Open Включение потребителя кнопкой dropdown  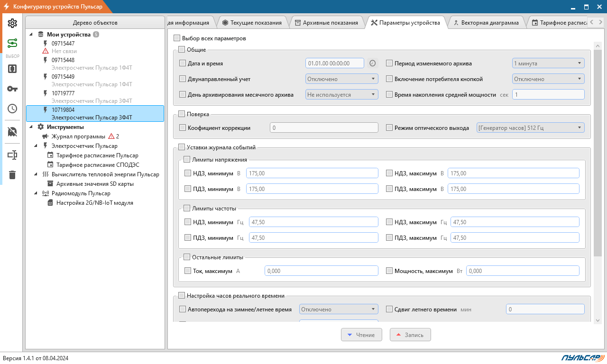pyautogui.click(x=548, y=79)
